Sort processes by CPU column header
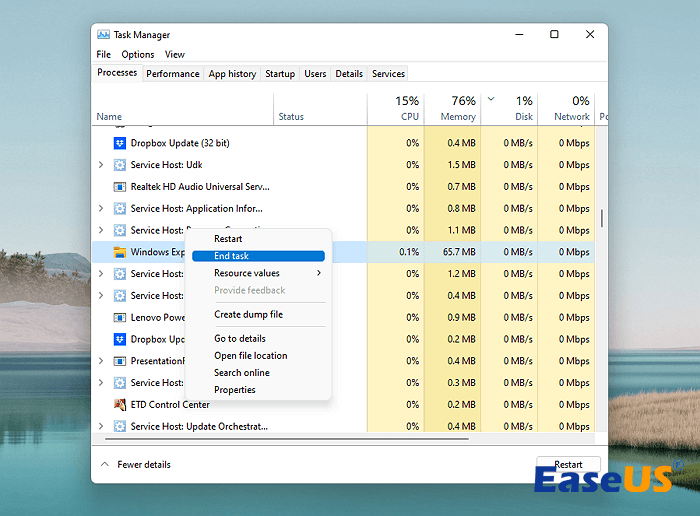Screen dimensions: 700x516 click(x=396, y=109)
